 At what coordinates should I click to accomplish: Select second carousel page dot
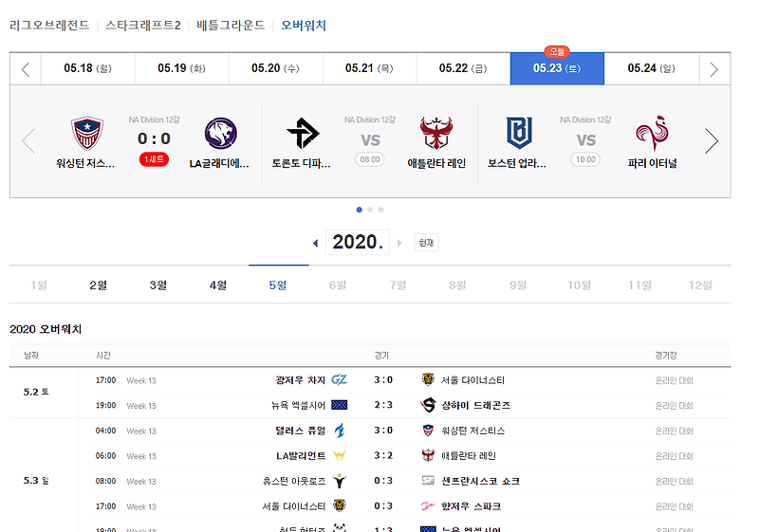point(370,210)
